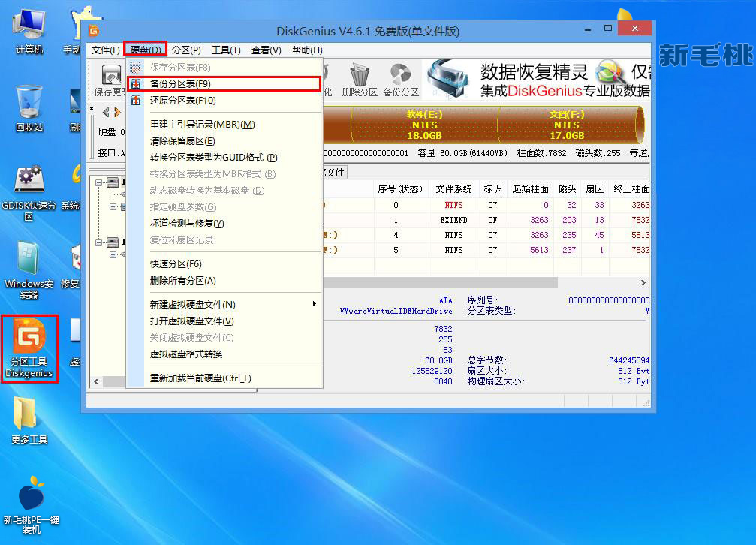Viewport: 756px width, 545px height.
Task: Open the 分区(P) menu
Action: tap(186, 50)
